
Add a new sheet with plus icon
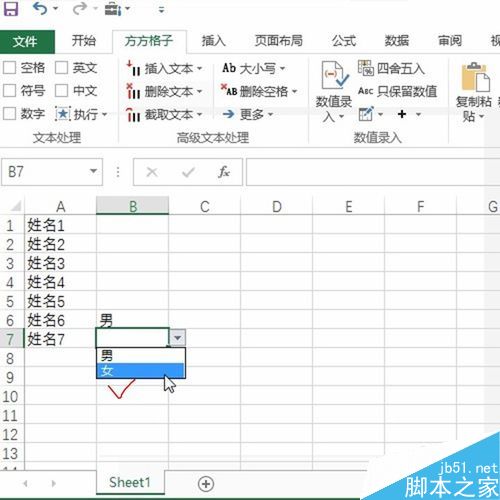coord(206,484)
